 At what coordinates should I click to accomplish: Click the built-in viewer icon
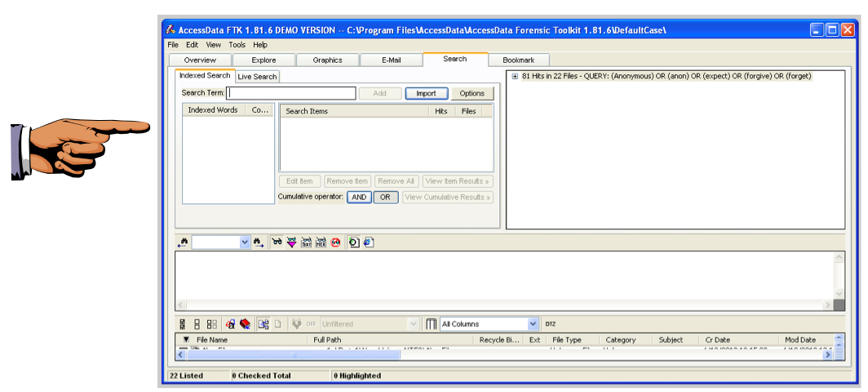click(x=354, y=243)
